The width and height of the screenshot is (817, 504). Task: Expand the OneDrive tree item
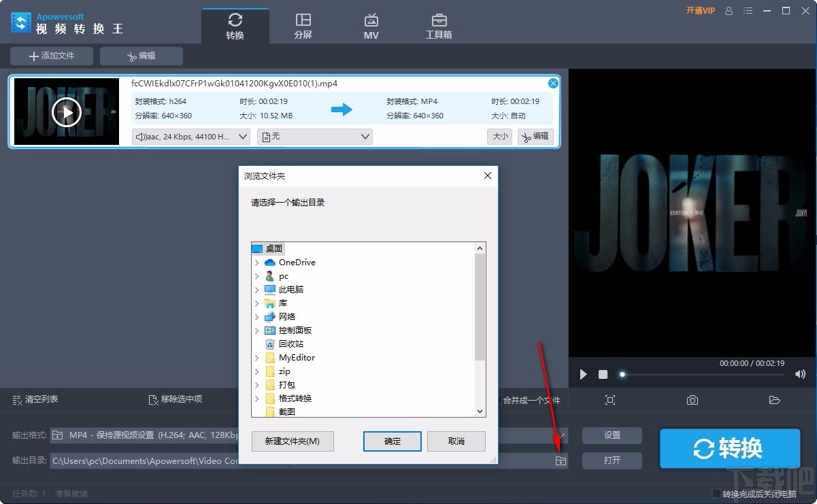[x=256, y=262]
